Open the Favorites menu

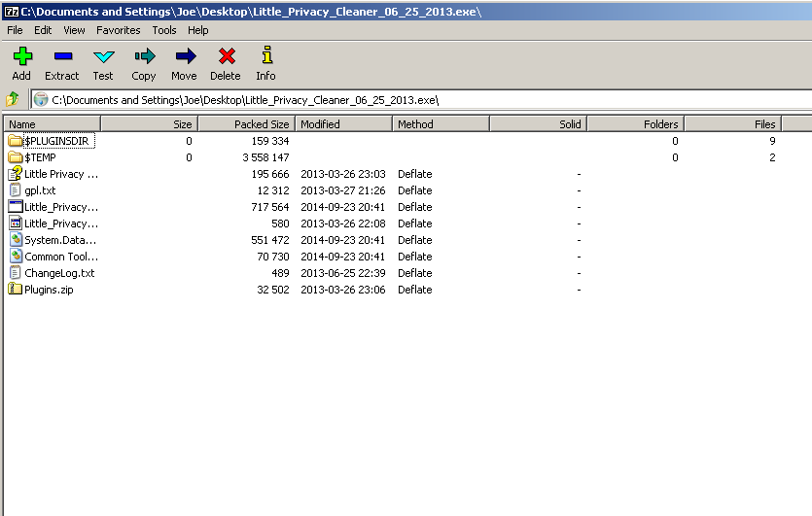pyautogui.click(x=118, y=30)
